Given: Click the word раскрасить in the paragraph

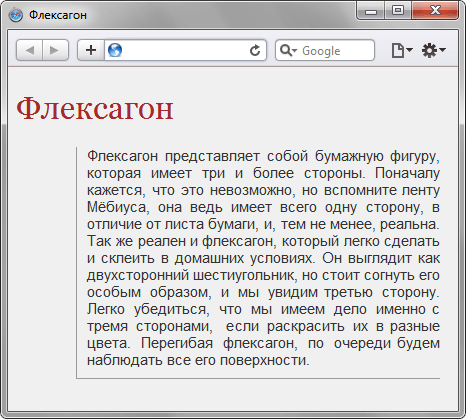Looking at the screenshot, I should point(306,326).
